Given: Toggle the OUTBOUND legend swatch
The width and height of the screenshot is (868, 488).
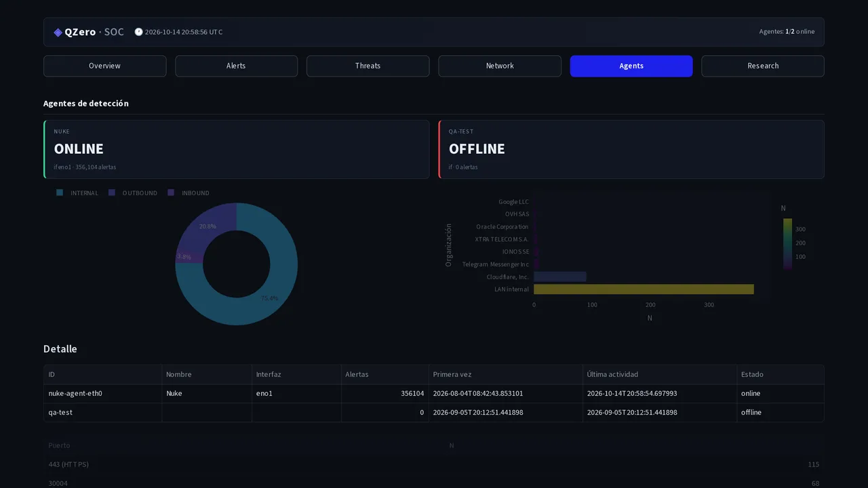Looking at the screenshot, I should pos(112,193).
